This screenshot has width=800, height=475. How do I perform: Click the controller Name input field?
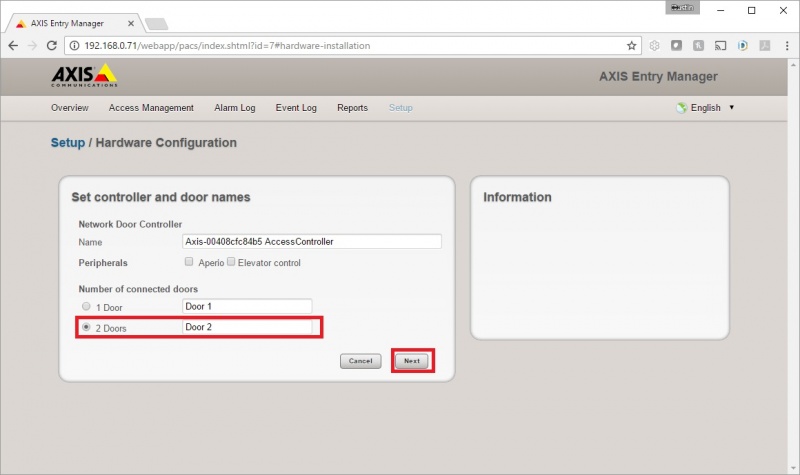click(312, 241)
